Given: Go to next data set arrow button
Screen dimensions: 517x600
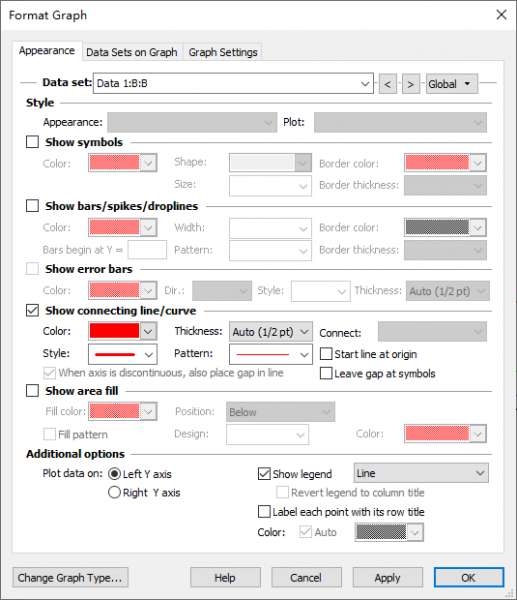Looking at the screenshot, I should coord(411,84).
